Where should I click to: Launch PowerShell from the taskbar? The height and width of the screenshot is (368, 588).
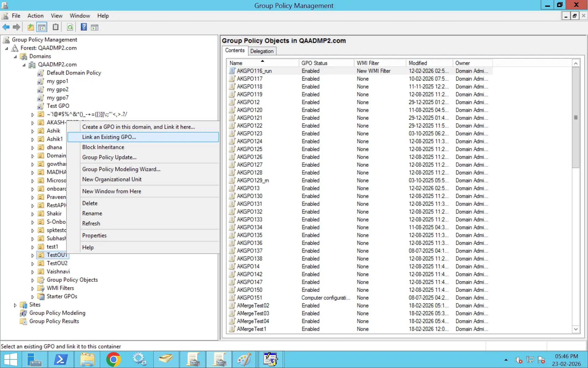click(61, 359)
